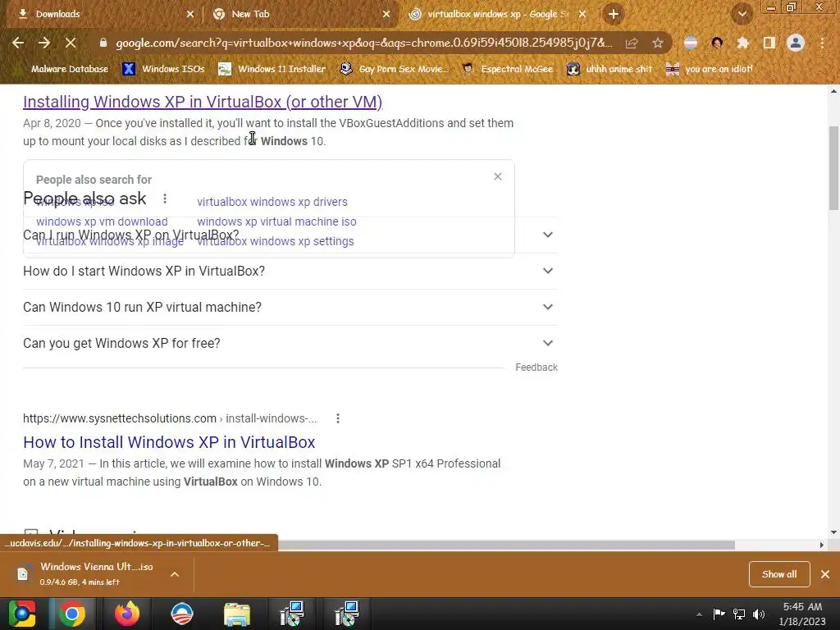Open Chrome from the taskbar
Screen dimensions: 840x630
click(72, 614)
